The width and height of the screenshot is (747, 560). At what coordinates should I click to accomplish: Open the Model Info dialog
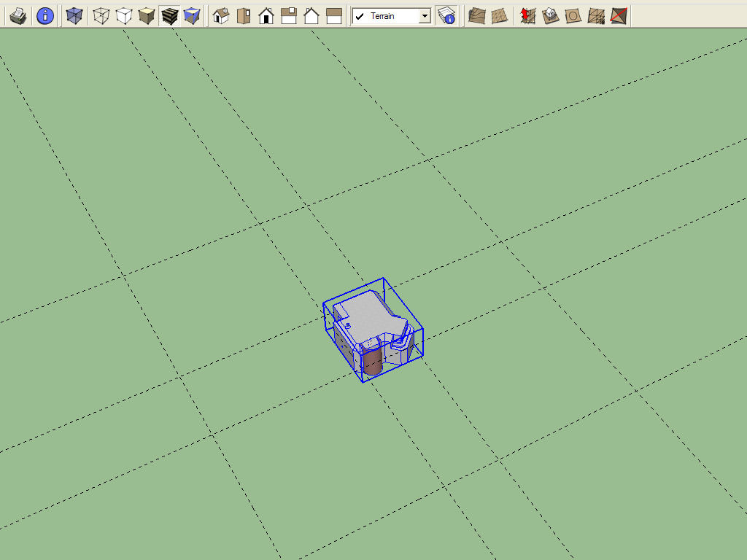45,16
